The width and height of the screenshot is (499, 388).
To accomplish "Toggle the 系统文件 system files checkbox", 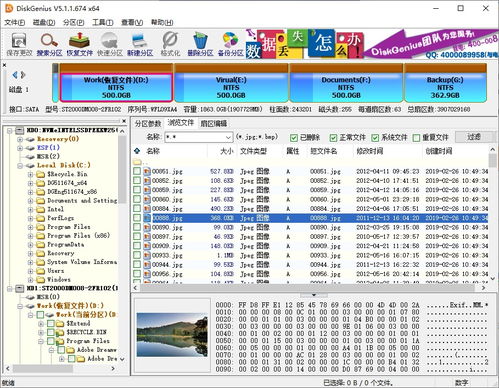I will 375,137.
